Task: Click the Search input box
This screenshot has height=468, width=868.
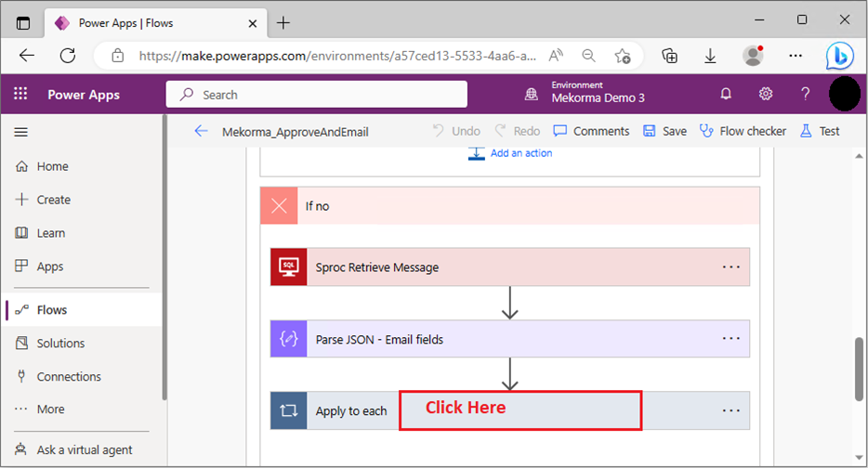Action: point(316,94)
